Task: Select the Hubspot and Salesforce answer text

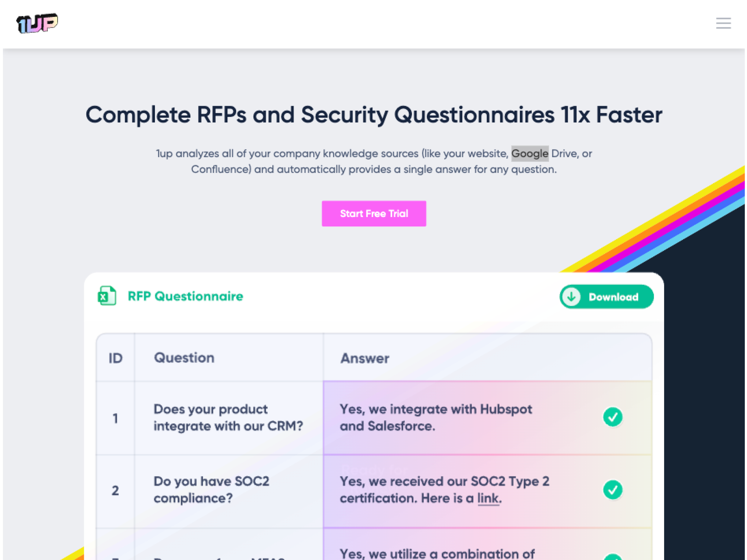Action: point(436,418)
